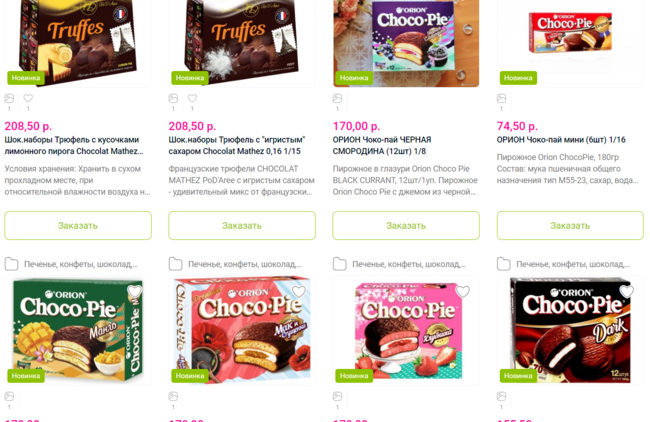The image size is (650, 422).
Task: Click heart on poppy Choco-Pie image
Action: click(299, 291)
